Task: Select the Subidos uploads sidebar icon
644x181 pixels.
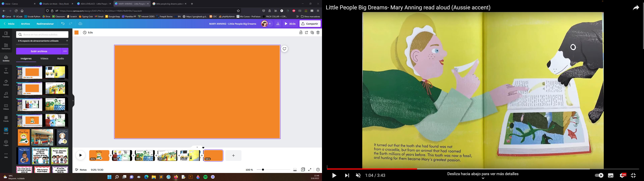Action: click(6, 59)
